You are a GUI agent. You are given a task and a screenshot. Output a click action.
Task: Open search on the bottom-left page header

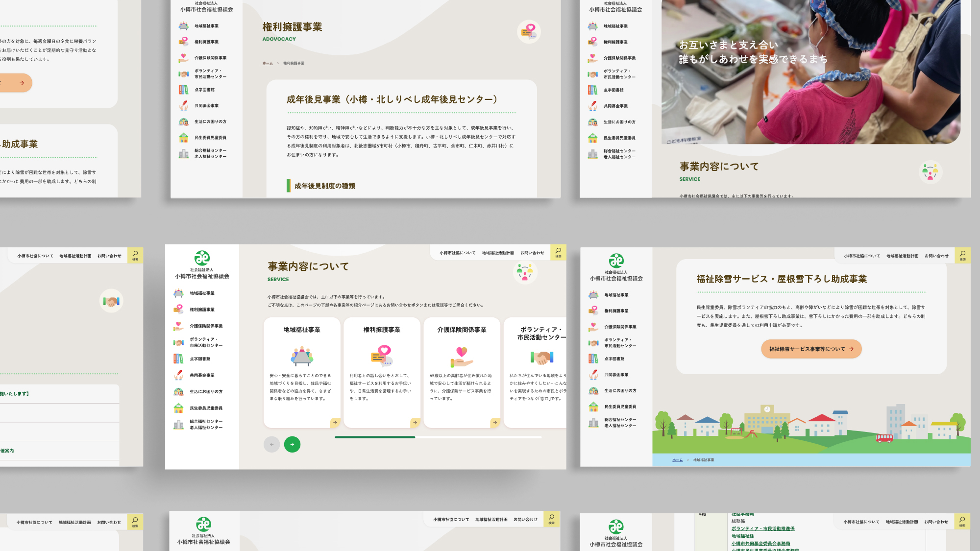(x=135, y=522)
